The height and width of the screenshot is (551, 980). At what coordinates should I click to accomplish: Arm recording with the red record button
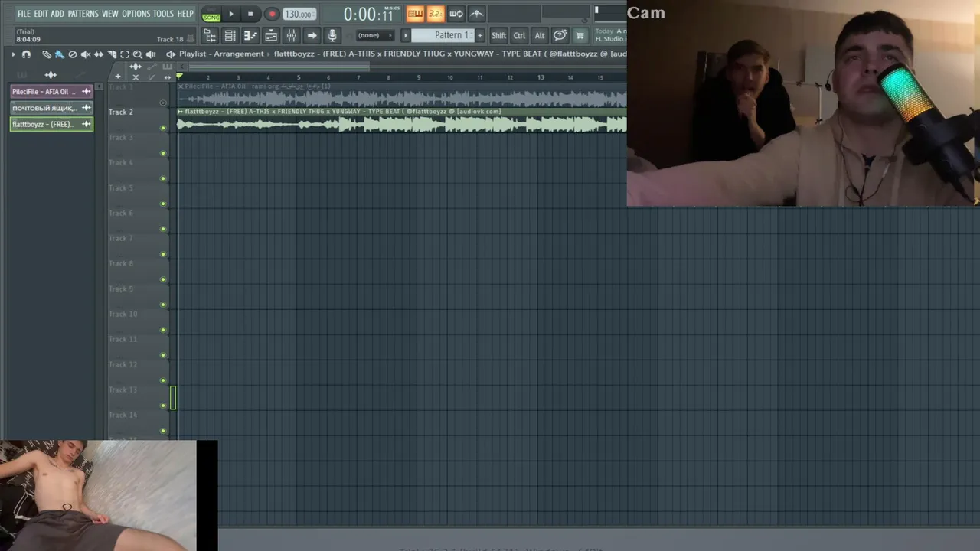coord(272,14)
